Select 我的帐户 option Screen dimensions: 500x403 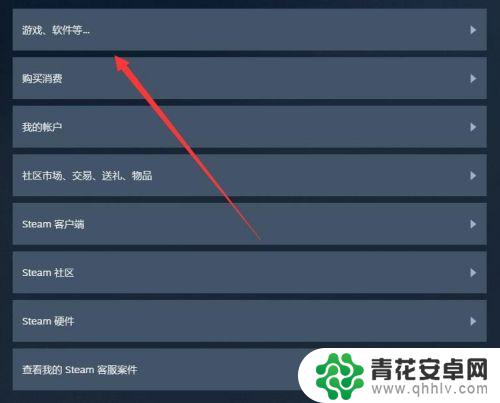(x=250, y=127)
